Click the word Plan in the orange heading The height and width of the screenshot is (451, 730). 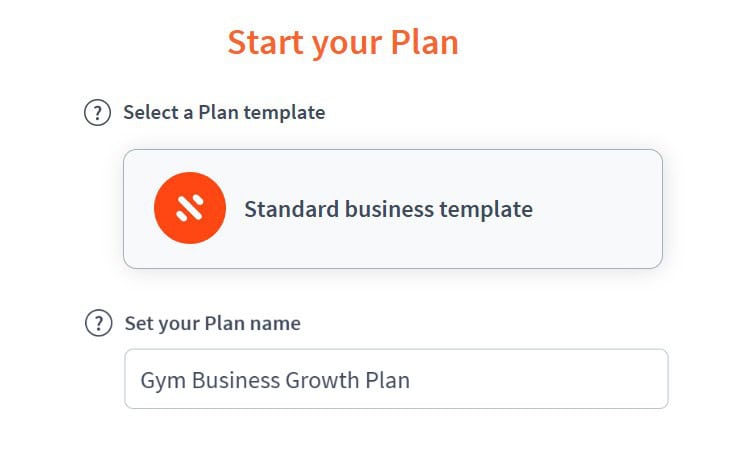(x=424, y=42)
